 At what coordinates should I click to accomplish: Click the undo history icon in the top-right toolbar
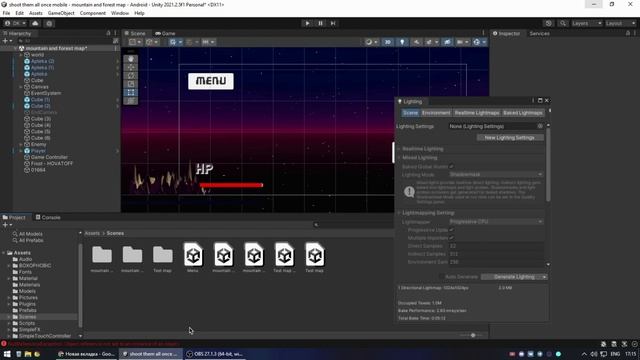pyautogui.click(x=549, y=23)
